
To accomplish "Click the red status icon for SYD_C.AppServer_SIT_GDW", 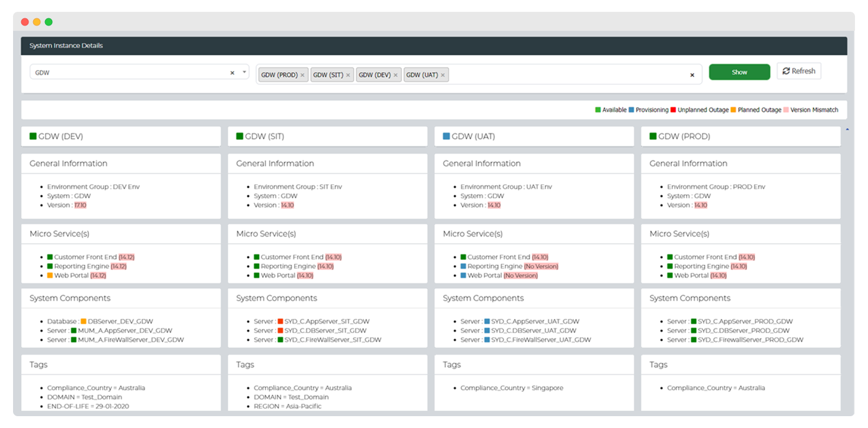I will point(280,322).
